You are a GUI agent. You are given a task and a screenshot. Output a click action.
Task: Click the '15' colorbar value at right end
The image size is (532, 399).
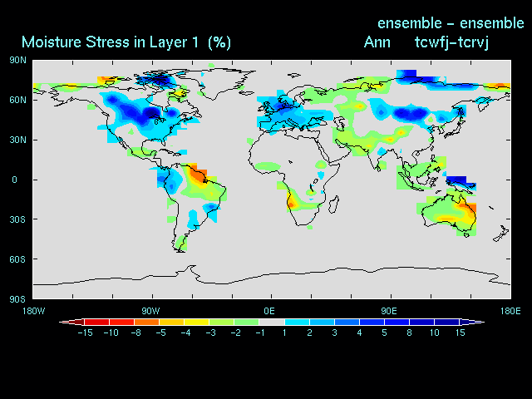(x=460, y=332)
